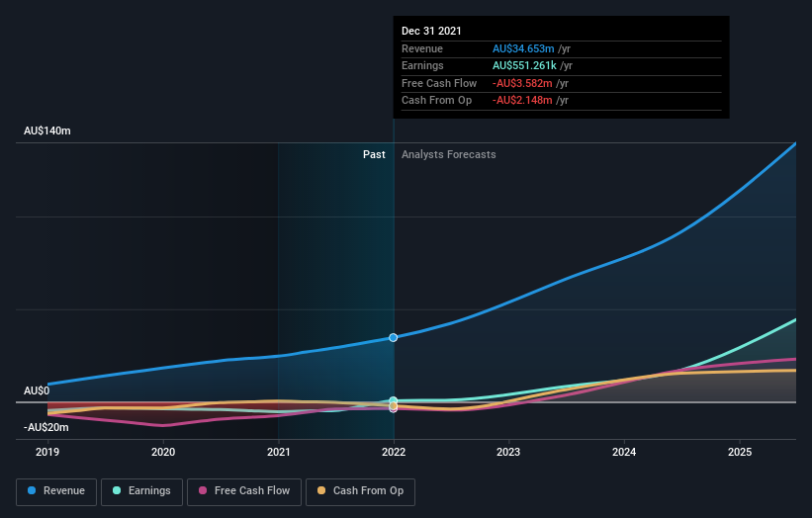Click the AU$0 y-axis label
This screenshot has width=812, height=518.
[x=37, y=390]
